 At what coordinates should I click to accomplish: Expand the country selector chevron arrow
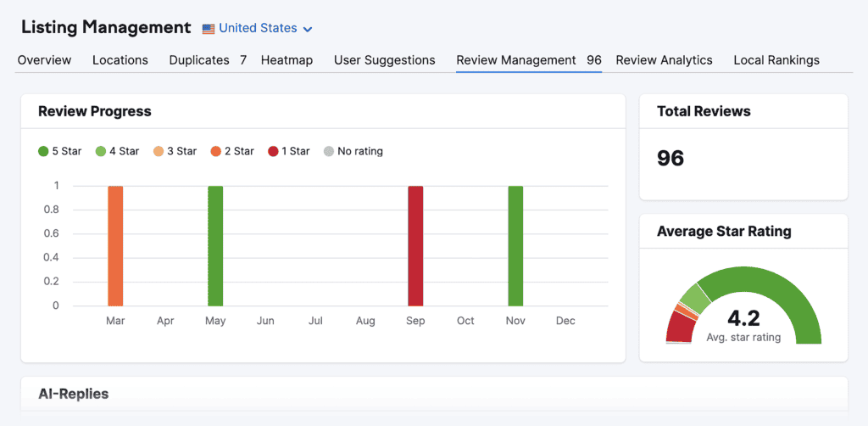(308, 30)
